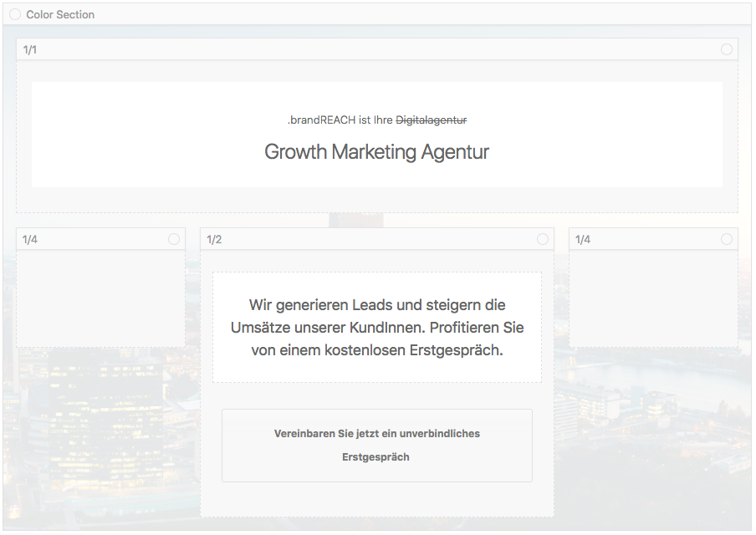Open the 'Wir generieren Leads' text block
This screenshot has height=535, width=756.
click(x=377, y=327)
